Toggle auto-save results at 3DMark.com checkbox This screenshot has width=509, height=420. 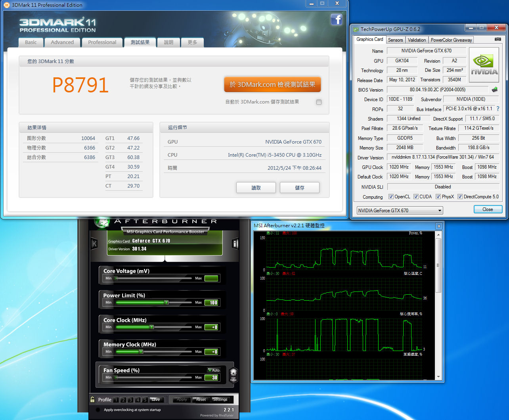tap(319, 102)
